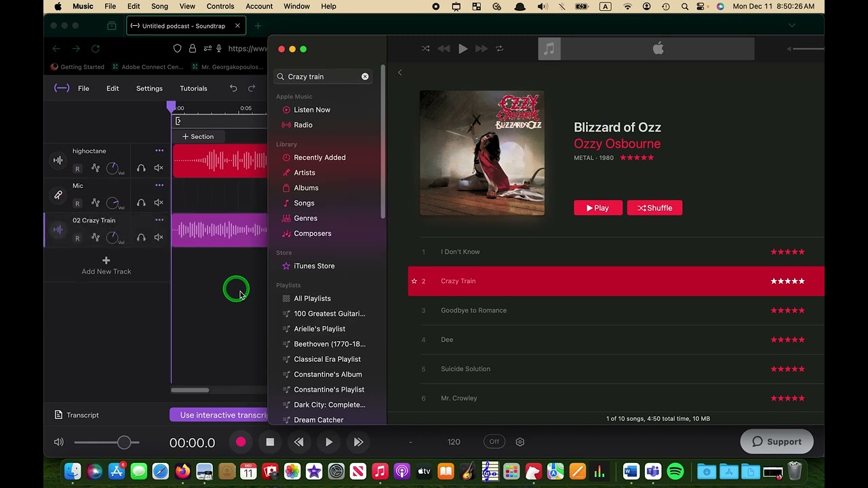Open Albums in Library sidebar
Viewport: 868px width, 488px height.
(x=306, y=188)
